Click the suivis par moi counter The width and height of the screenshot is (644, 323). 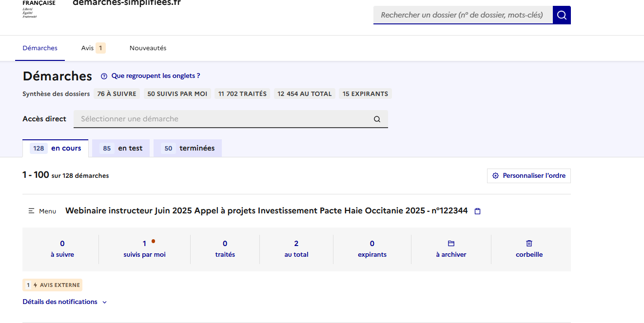tap(144, 248)
